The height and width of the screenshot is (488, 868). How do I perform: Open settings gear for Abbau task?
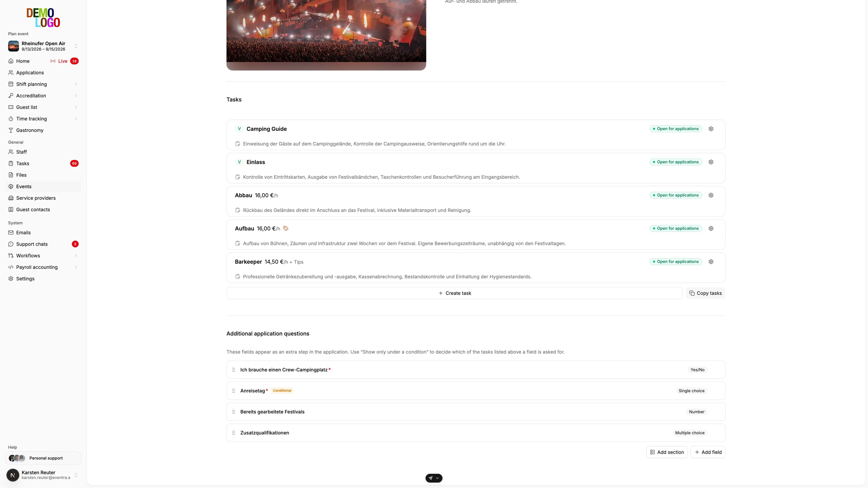point(711,195)
